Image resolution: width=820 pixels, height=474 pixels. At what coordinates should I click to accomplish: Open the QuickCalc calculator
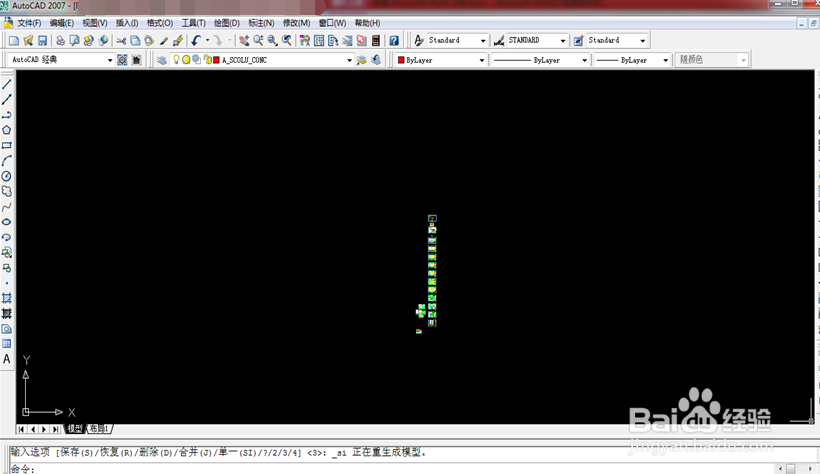coord(375,40)
